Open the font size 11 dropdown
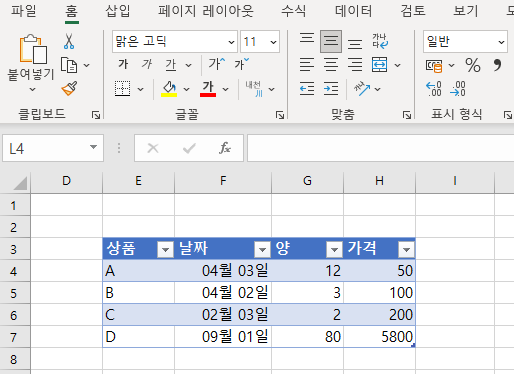This screenshot has height=374, width=514. click(273, 42)
